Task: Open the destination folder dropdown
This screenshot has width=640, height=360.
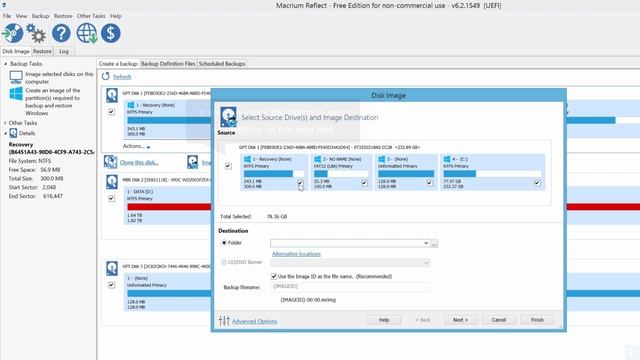Action: [x=426, y=243]
